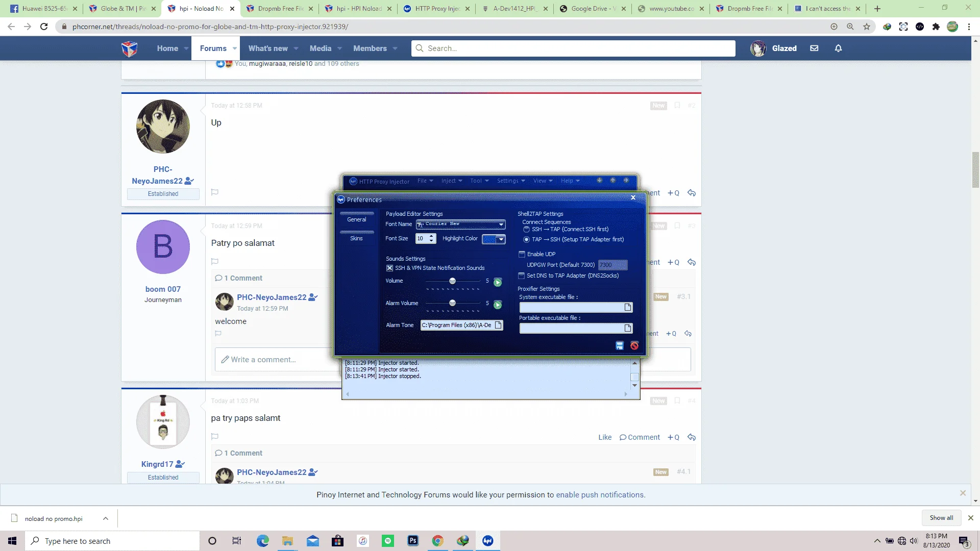The height and width of the screenshot is (551, 980).
Task: Open File Explorer from the taskbar
Action: click(288, 541)
